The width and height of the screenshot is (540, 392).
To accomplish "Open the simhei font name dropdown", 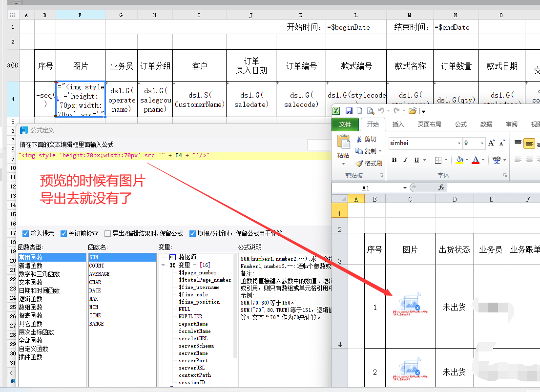I will point(458,143).
